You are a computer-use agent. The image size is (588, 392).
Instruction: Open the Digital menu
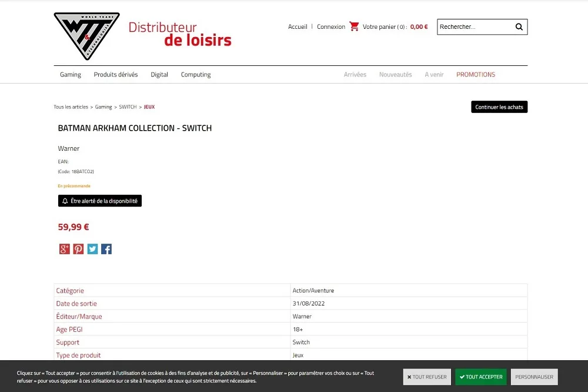(159, 74)
